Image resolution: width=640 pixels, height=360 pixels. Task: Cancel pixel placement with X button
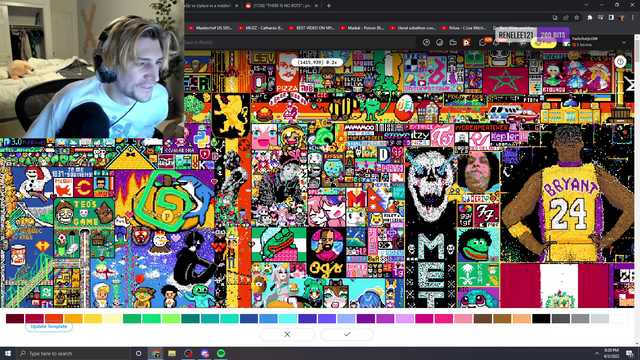click(287, 334)
